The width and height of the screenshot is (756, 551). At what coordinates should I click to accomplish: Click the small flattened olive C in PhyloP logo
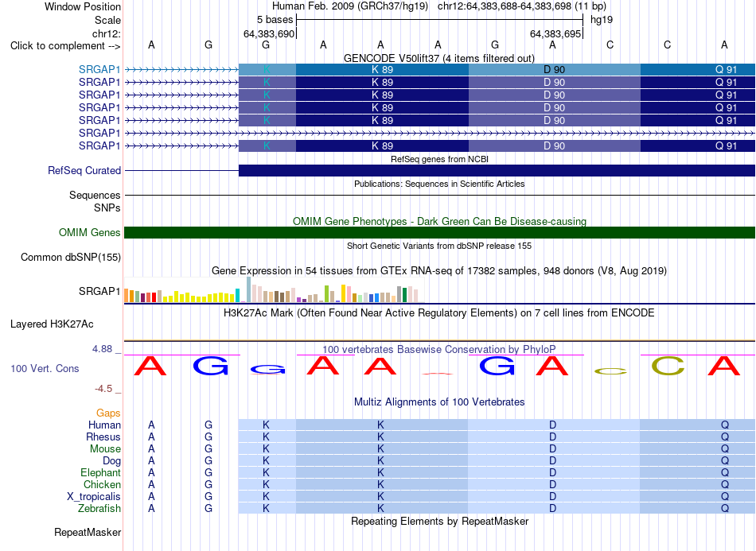tap(610, 371)
